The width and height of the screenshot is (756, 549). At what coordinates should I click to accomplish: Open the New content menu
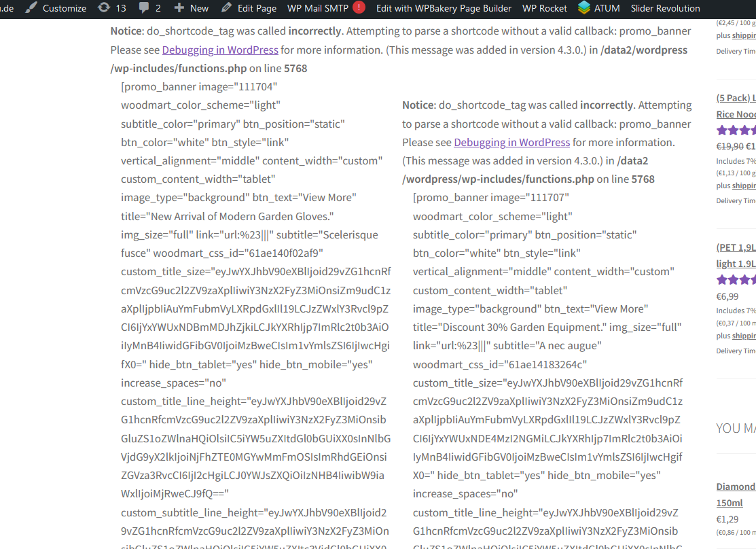tap(192, 8)
